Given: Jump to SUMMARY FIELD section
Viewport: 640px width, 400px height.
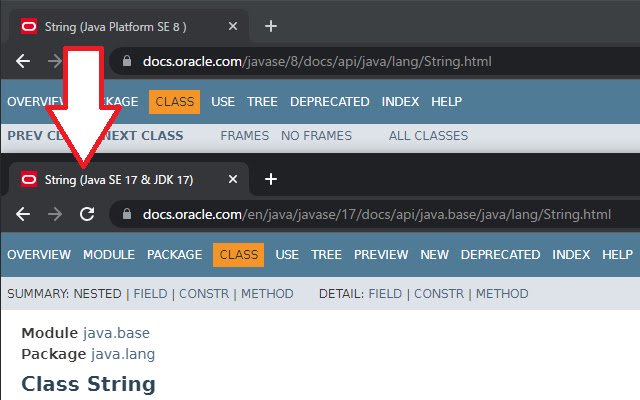Looking at the screenshot, I should coord(150,294).
